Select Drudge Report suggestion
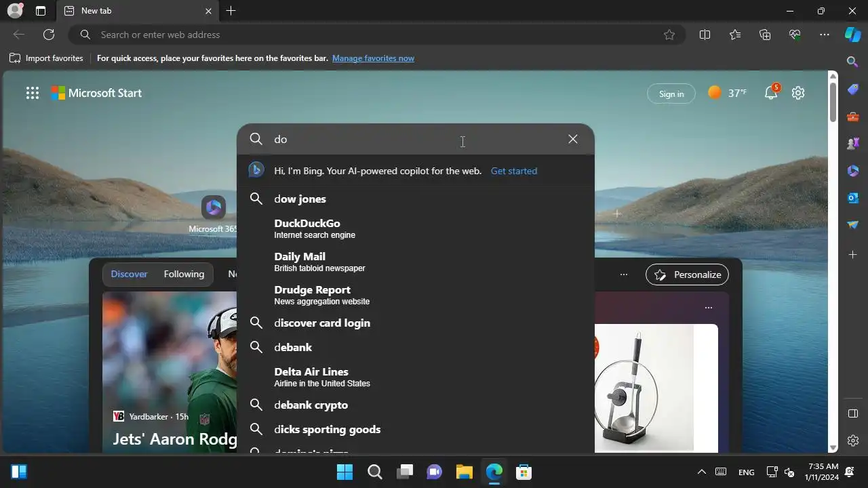This screenshot has width=868, height=488. pos(415,295)
